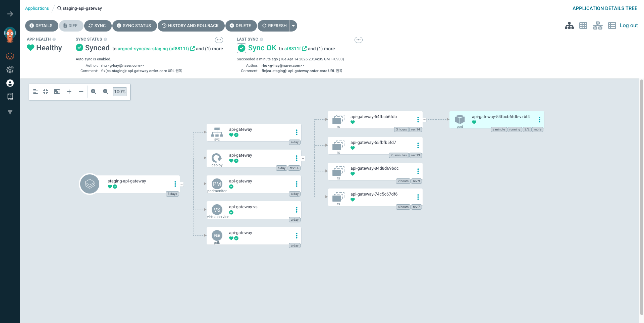Toggle compact nodes grouping in graph toolbar

(46, 92)
